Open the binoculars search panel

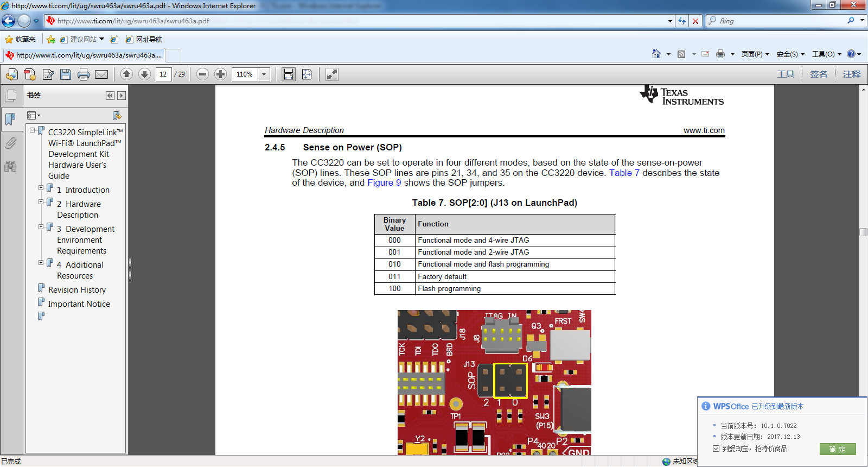point(10,166)
